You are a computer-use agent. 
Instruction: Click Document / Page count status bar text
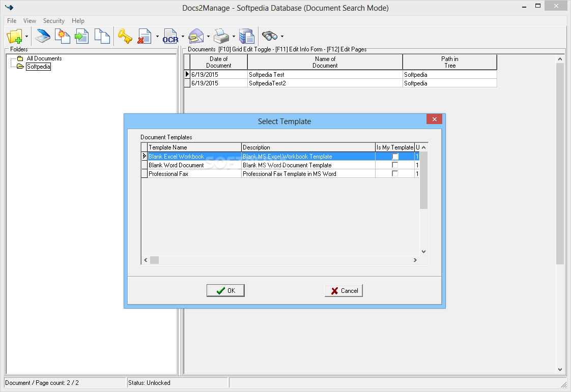point(42,382)
